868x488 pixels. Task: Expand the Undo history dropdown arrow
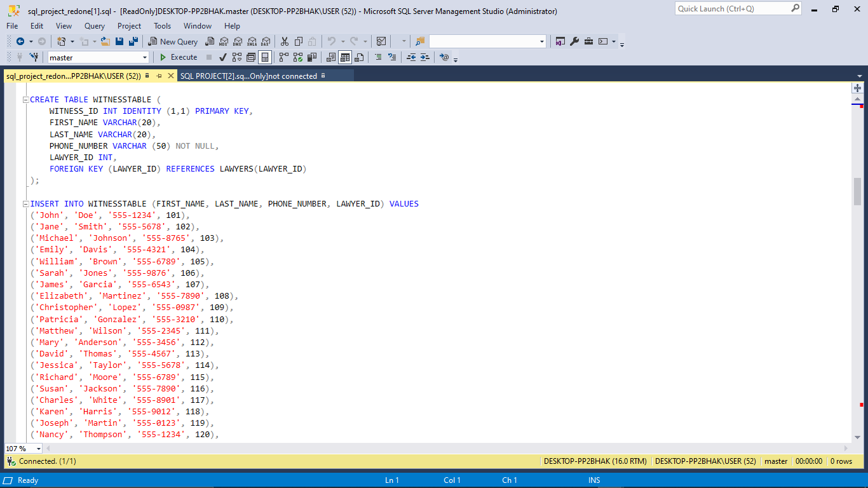point(342,41)
